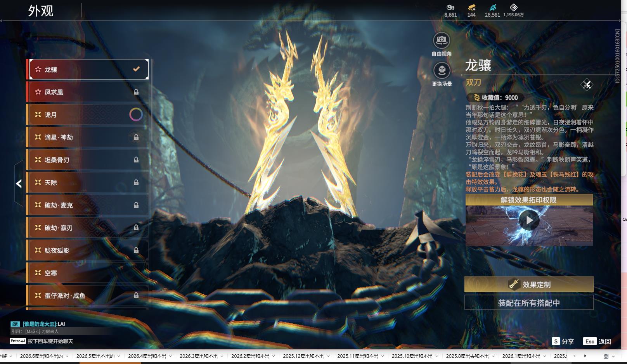This screenshot has width=627, height=364.
Task: Toggle the checkmark on 龙骧 skin
Action: pos(136,69)
